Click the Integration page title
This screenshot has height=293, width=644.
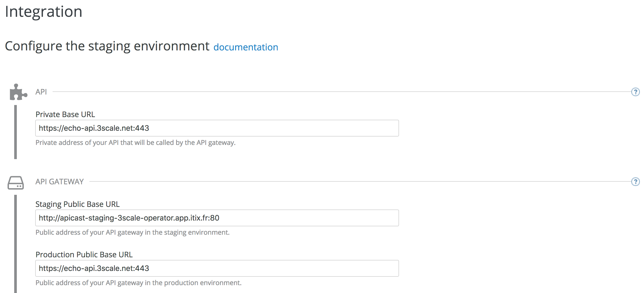coord(44,12)
